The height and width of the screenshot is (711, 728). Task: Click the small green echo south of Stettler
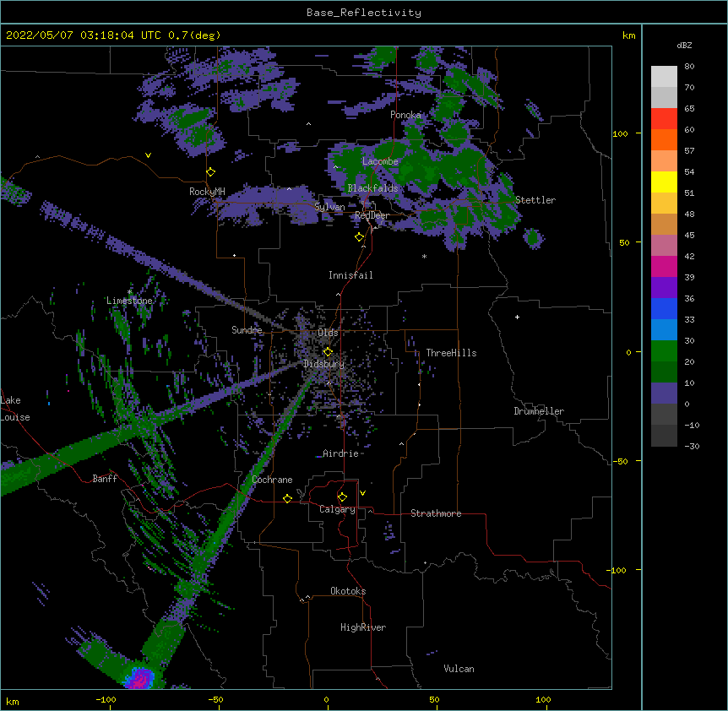(533, 237)
